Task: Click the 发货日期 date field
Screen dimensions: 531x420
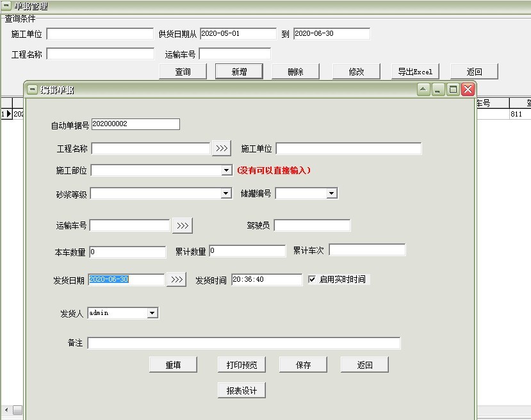Action: pos(126,279)
